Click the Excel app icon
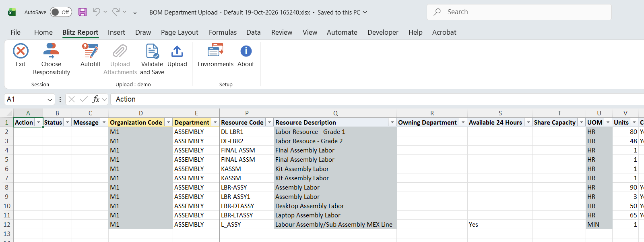The width and height of the screenshot is (644, 242). click(x=12, y=12)
